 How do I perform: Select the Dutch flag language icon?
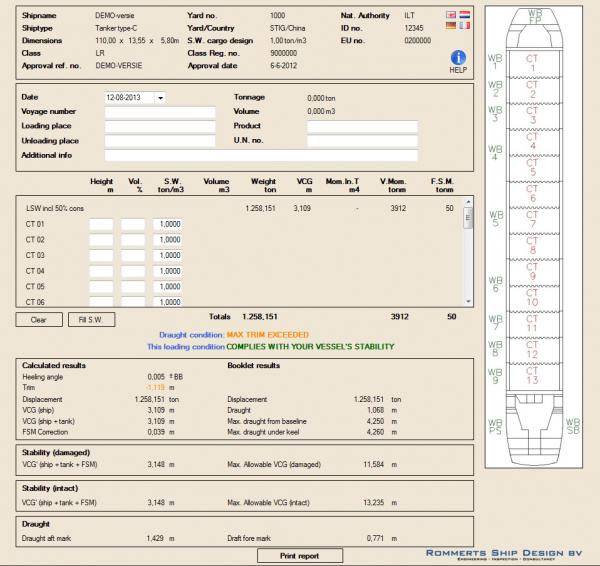coord(464,16)
